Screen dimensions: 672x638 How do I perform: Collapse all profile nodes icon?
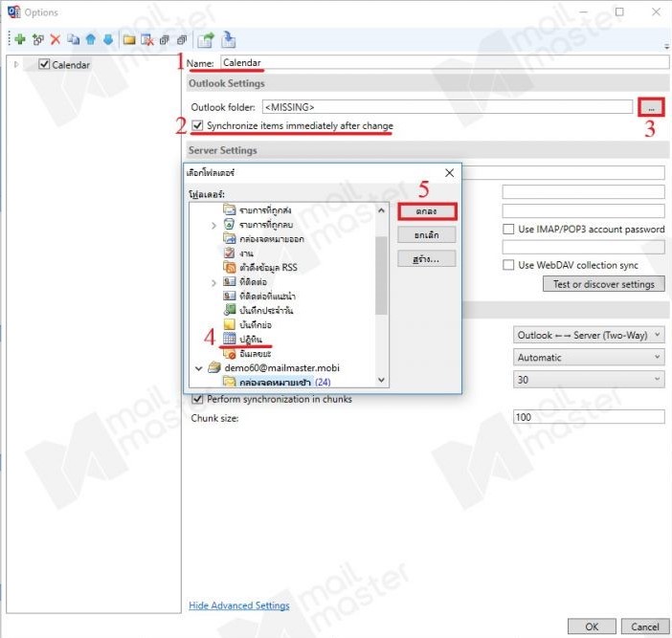[x=182, y=40]
